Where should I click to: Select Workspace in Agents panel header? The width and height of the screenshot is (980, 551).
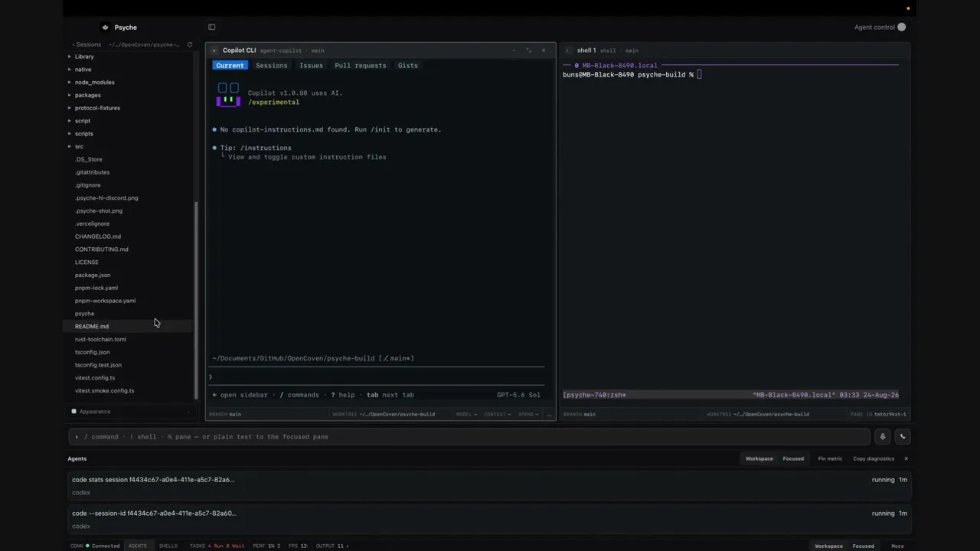click(x=759, y=458)
